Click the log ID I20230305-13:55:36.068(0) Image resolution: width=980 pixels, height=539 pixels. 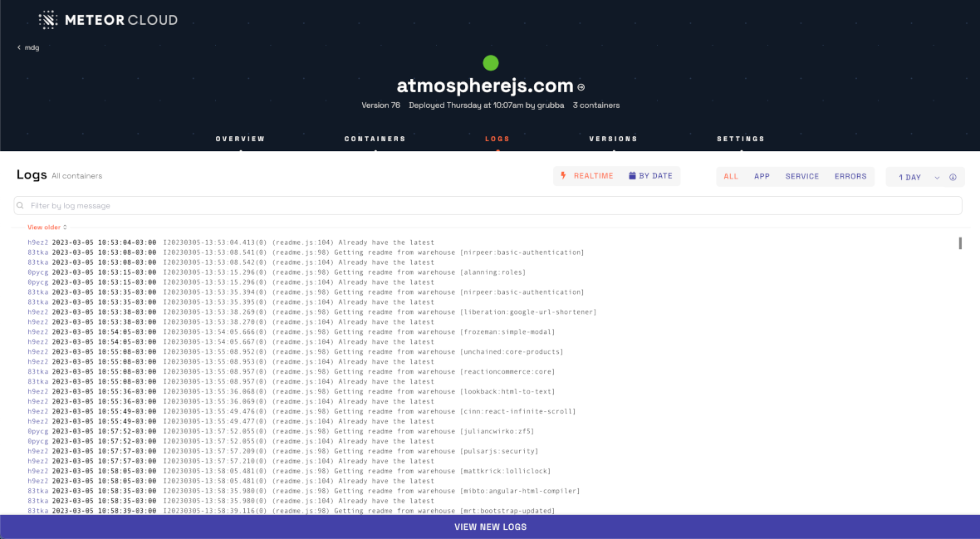click(x=215, y=392)
